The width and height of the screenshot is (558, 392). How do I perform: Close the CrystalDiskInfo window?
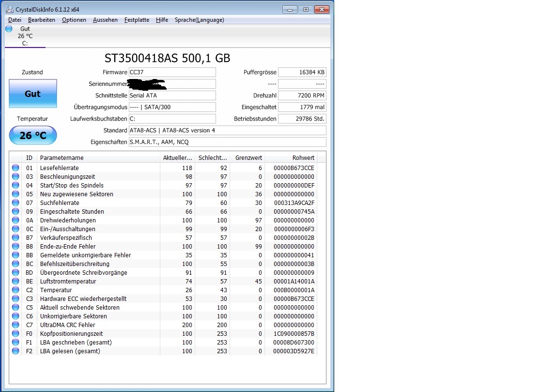[x=322, y=10]
